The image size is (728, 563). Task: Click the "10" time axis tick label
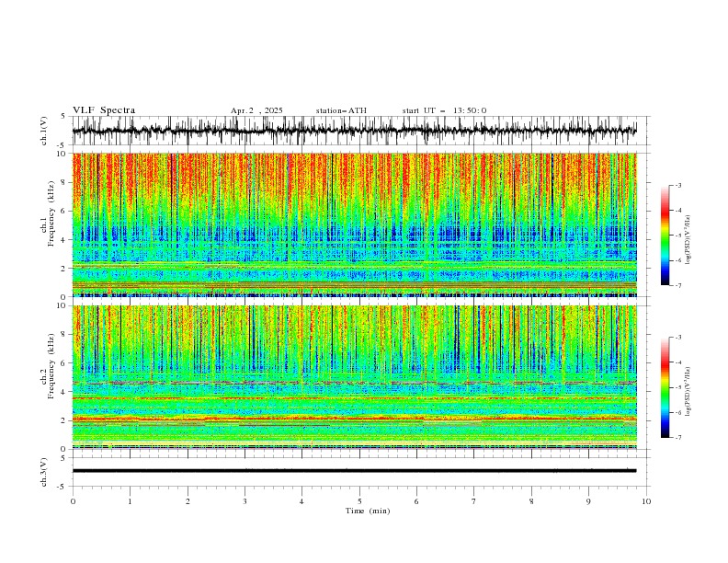click(x=646, y=501)
